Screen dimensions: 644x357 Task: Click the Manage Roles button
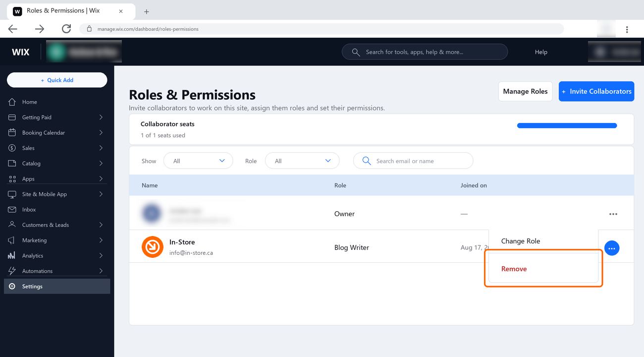525,91
